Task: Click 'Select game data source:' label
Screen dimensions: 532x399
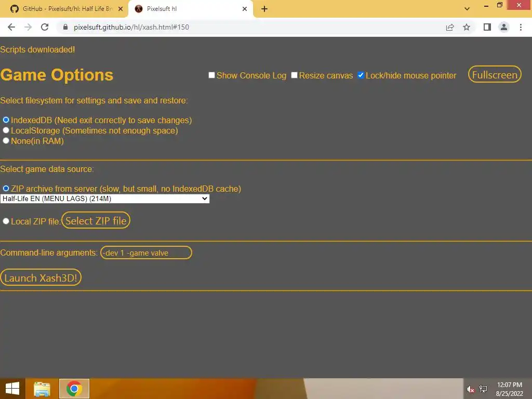Action: tap(47, 169)
